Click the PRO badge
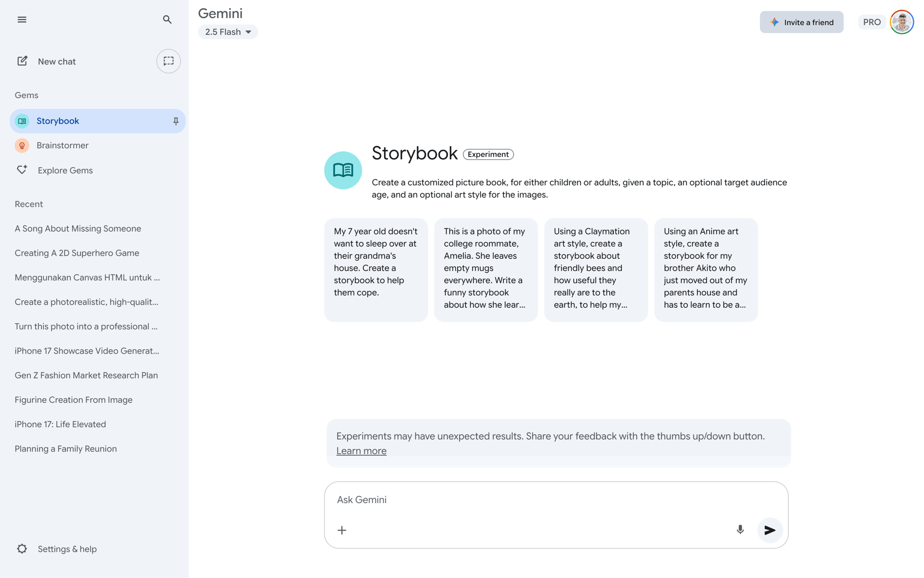Screen dimensions: 924x578 [872, 22]
